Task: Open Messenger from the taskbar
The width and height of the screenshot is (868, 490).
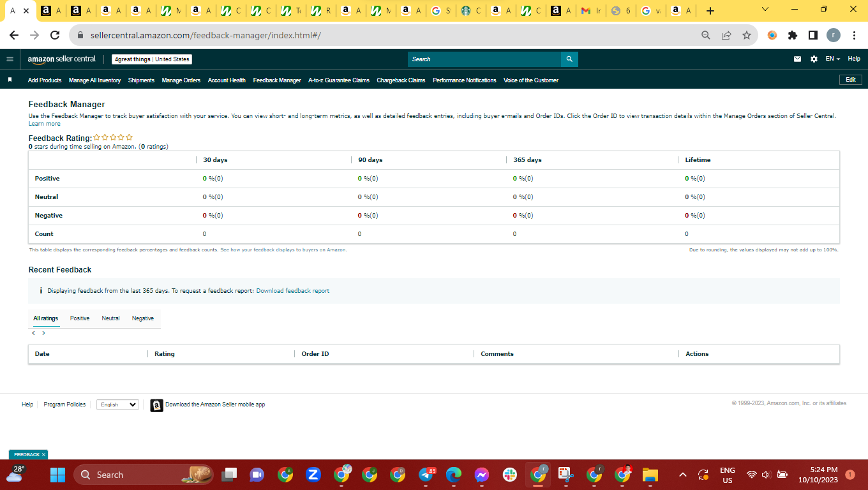Action: (x=482, y=475)
